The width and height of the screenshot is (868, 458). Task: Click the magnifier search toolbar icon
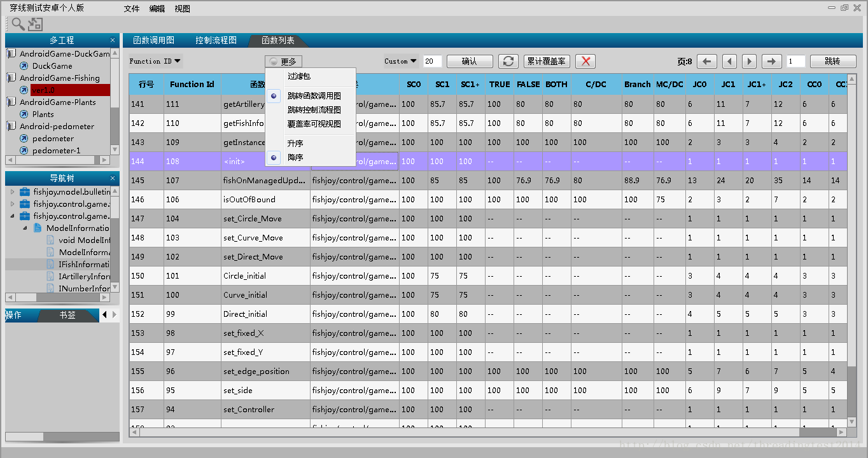[18, 24]
